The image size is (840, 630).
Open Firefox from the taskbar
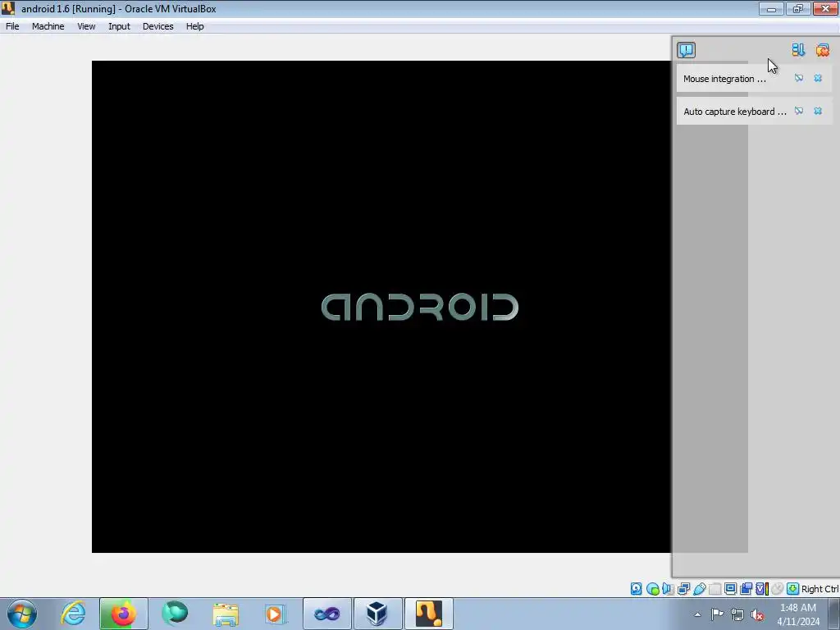[124, 614]
